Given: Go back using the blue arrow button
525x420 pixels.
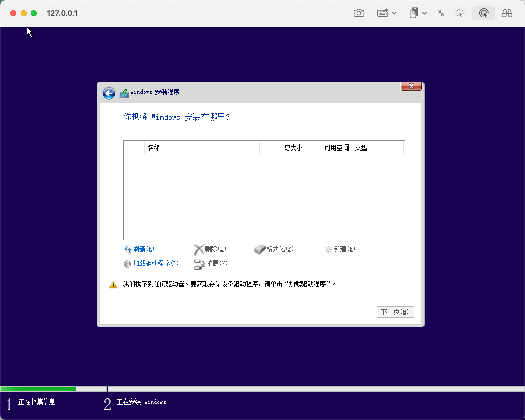Looking at the screenshot, I should click(109, 93).
